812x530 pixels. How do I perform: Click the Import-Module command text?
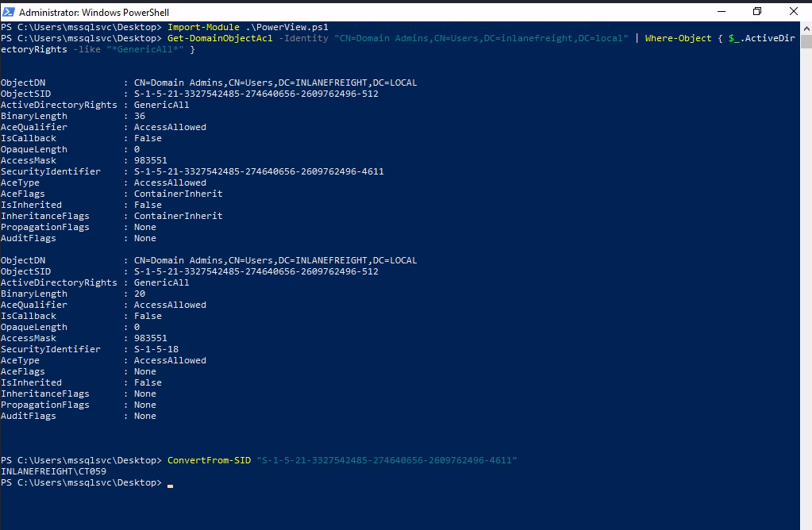202,27
